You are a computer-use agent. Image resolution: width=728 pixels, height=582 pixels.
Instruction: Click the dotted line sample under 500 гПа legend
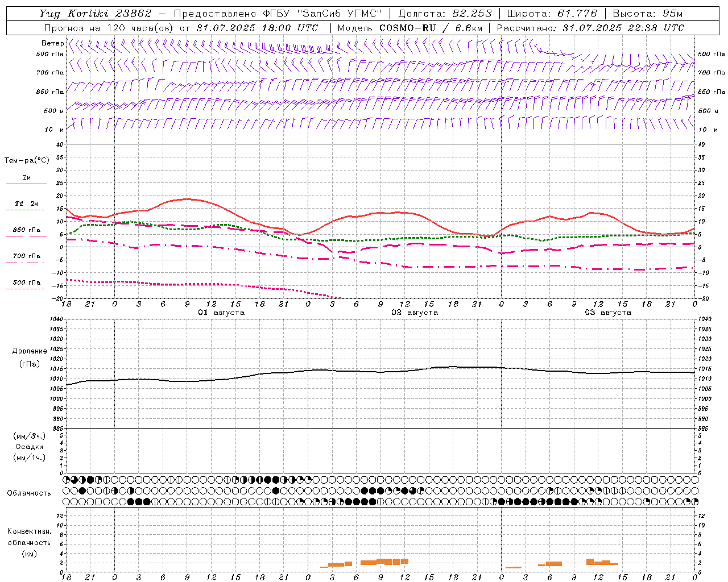coord(25,289)
